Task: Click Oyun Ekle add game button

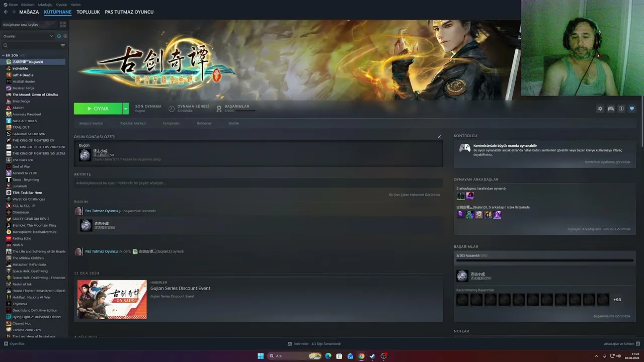Action: (15, 344)
